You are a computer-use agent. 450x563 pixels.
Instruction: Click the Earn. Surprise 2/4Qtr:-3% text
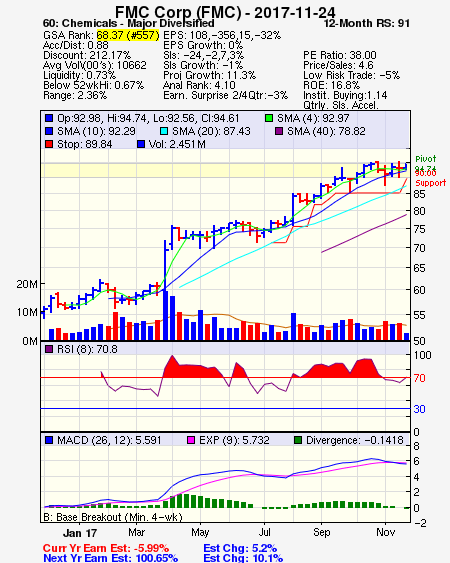coord(226,96)
